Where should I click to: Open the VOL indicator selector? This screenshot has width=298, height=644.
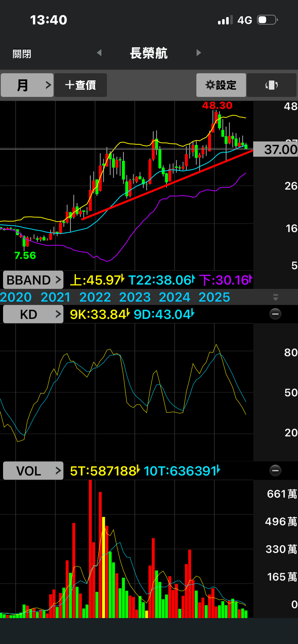point(33,471)
